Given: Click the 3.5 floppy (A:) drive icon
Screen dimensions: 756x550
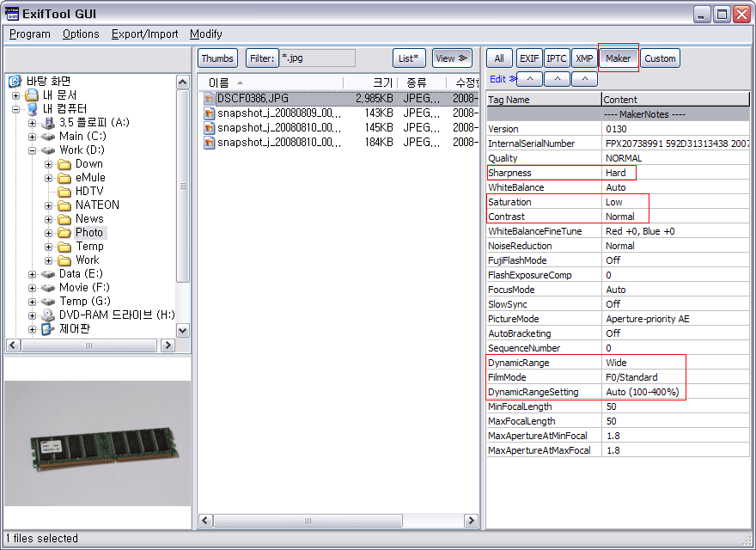Looking at the screenshot, I should pyautogui.click(x=48, y=123).
